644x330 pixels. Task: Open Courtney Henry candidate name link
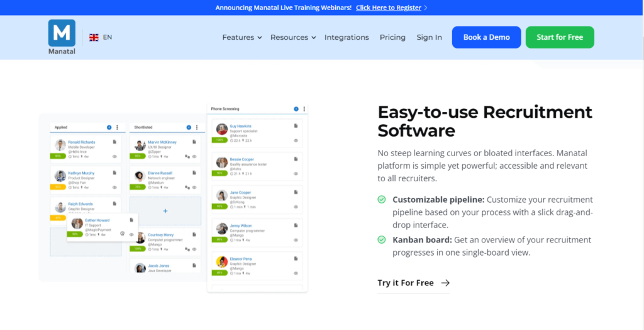coord(161,234)
